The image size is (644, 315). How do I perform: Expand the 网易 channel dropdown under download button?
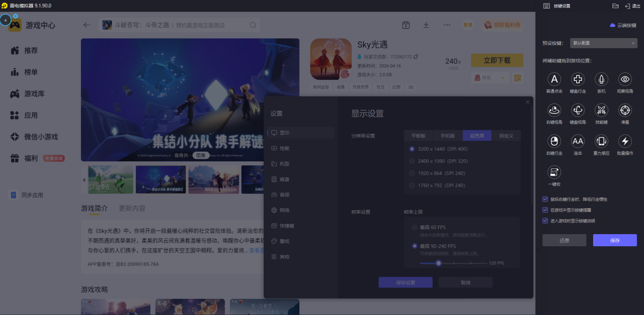(x=490, y=78)
